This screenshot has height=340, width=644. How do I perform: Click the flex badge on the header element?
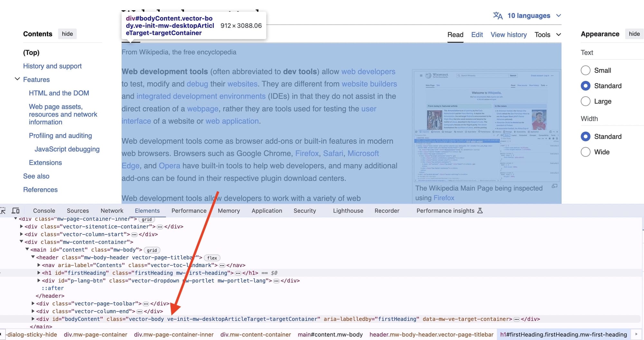(x=212, y=258)
